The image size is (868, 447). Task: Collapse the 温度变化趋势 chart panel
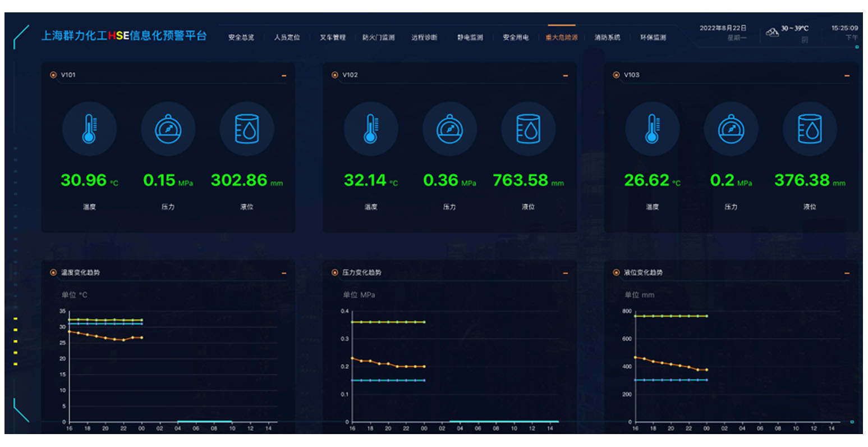pos(284,273)
